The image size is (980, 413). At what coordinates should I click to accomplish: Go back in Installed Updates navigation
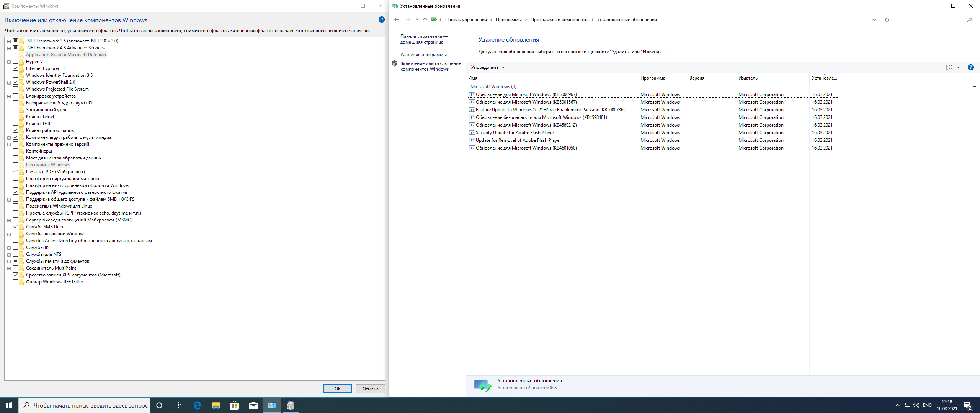pyautogui.click(x=397, y=20)
